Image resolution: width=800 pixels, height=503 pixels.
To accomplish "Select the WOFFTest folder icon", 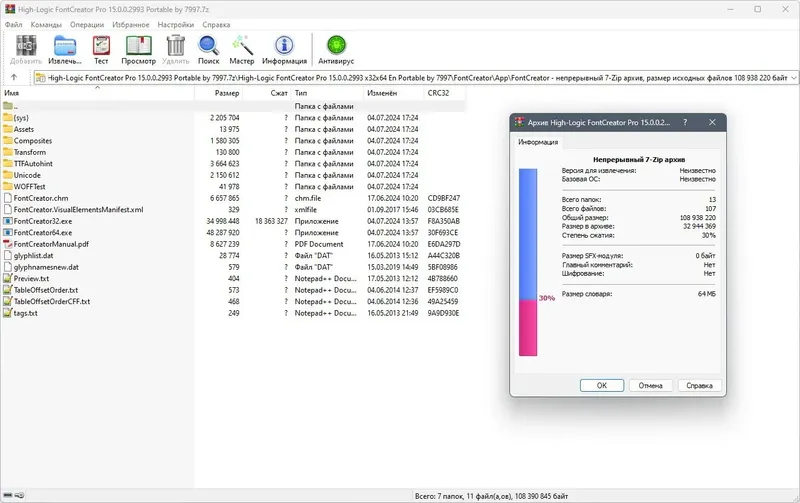I will pos(8,186).
